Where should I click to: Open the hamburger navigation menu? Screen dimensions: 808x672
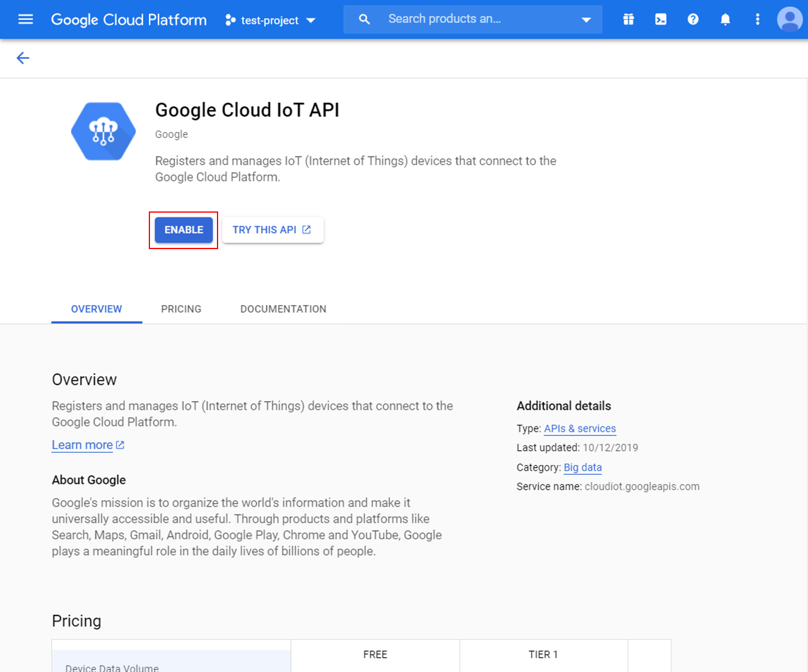tap(26, 20)
